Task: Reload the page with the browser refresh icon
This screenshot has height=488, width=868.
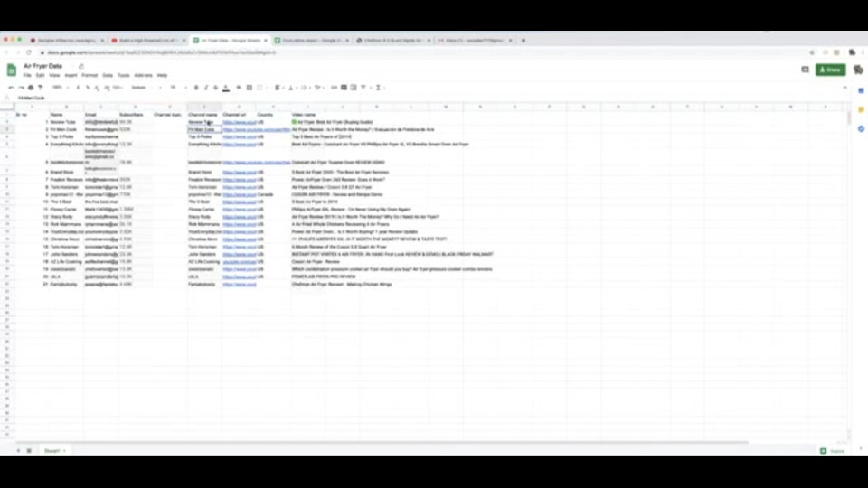Action: point(29,52)
